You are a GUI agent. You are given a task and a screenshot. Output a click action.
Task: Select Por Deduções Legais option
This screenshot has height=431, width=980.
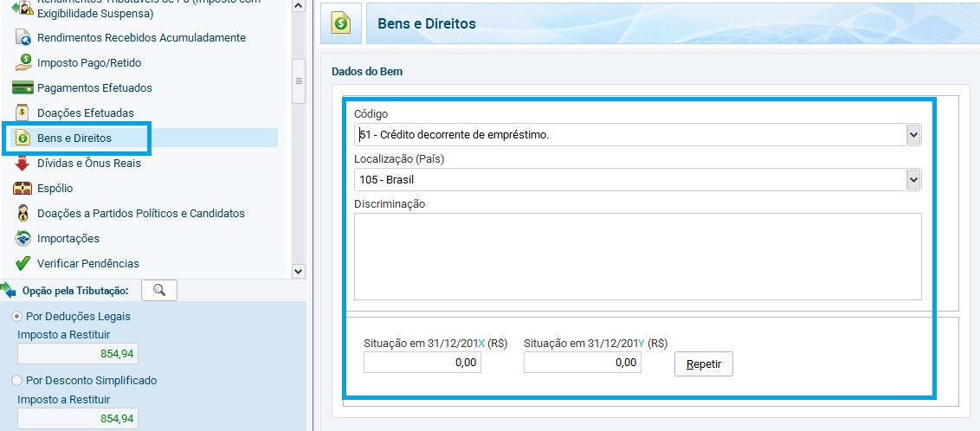point(16,316)
